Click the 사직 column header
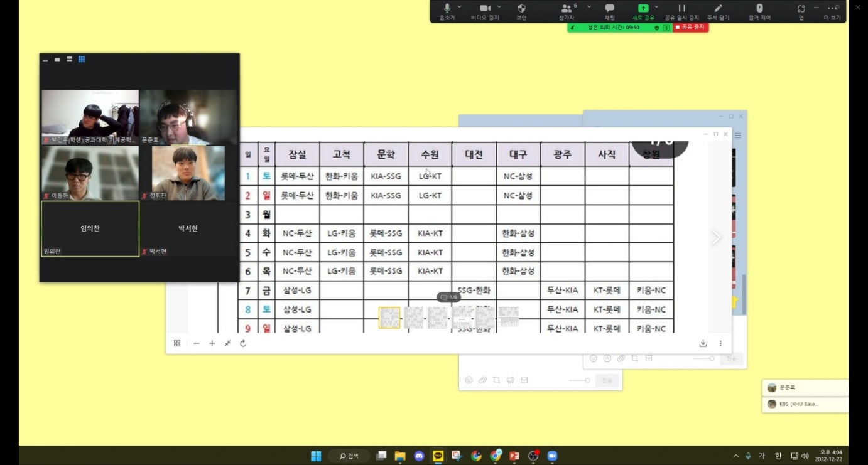The height and width of the screenshot is (465, 868). pyautogui.click(x=607, y=154)
